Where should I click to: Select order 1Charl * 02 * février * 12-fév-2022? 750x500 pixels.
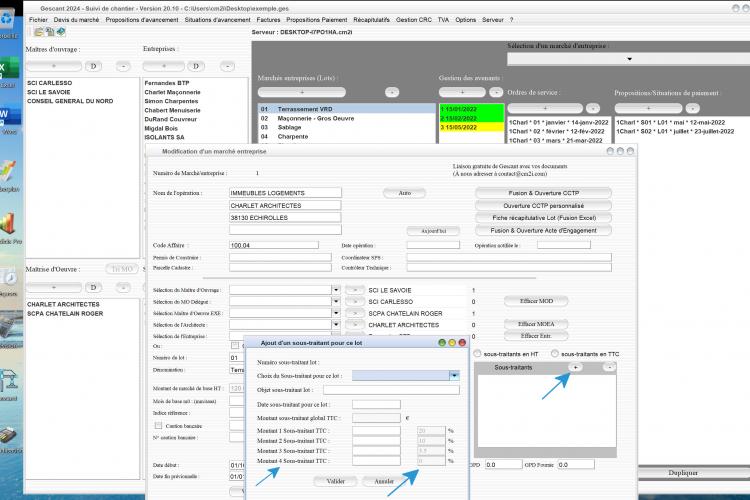[x=557, y=131]
